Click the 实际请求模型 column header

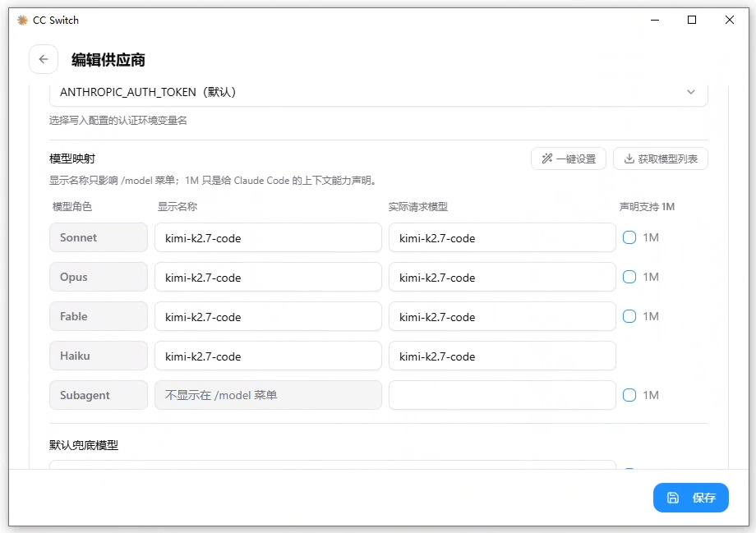tap(418, 207)
